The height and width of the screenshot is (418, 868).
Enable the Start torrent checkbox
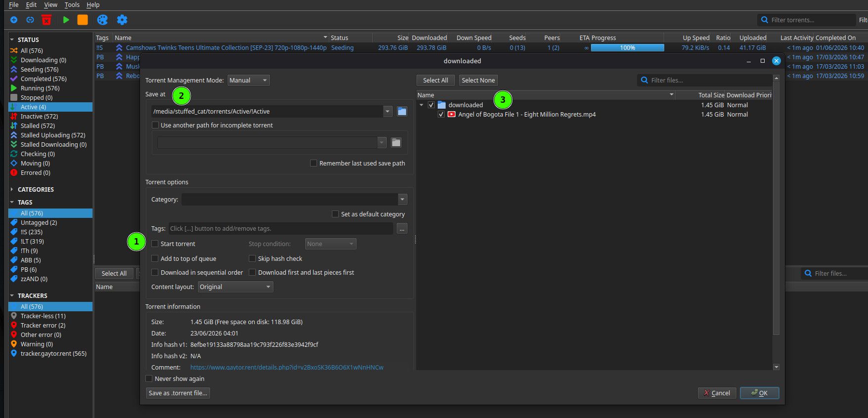coord(155,244)
